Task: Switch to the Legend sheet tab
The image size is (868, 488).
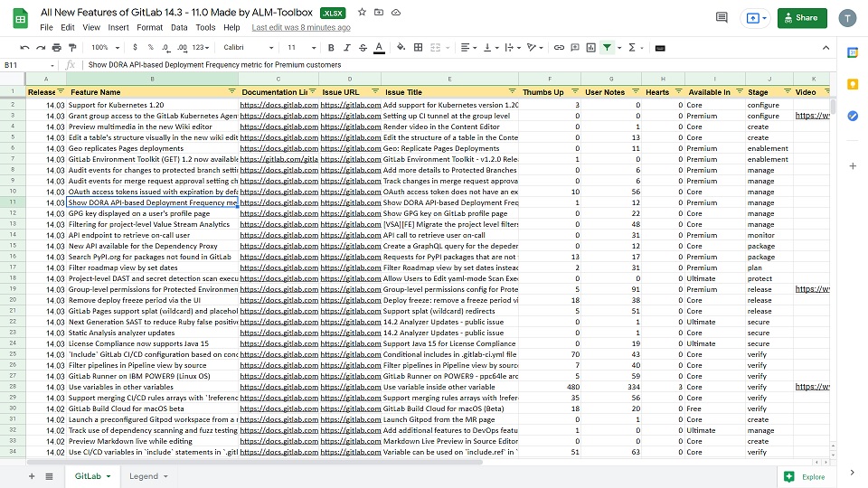Action: [147, 476]
